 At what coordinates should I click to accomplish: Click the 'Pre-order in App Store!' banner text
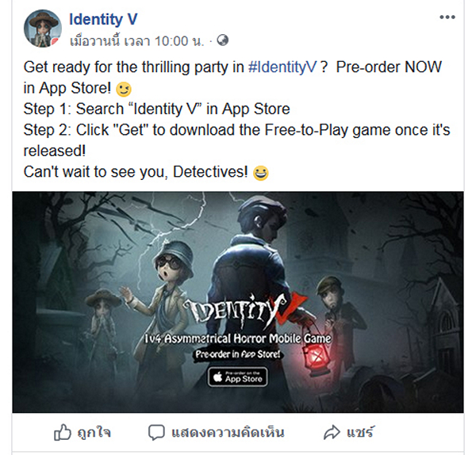[238, 354]
